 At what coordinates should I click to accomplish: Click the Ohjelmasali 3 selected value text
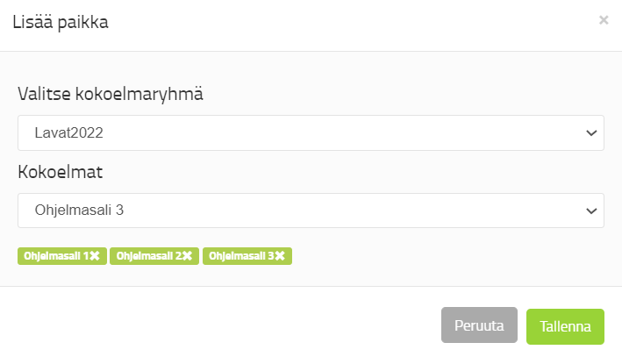pos(84,211)
